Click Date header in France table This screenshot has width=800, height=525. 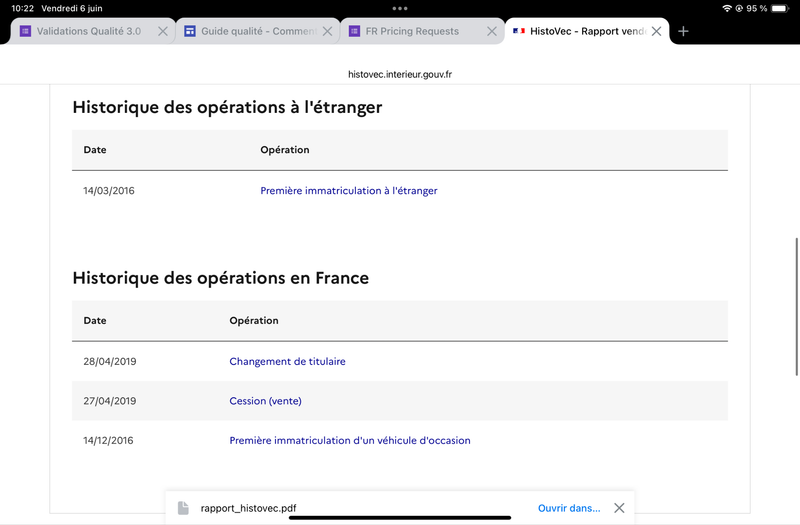95,320
